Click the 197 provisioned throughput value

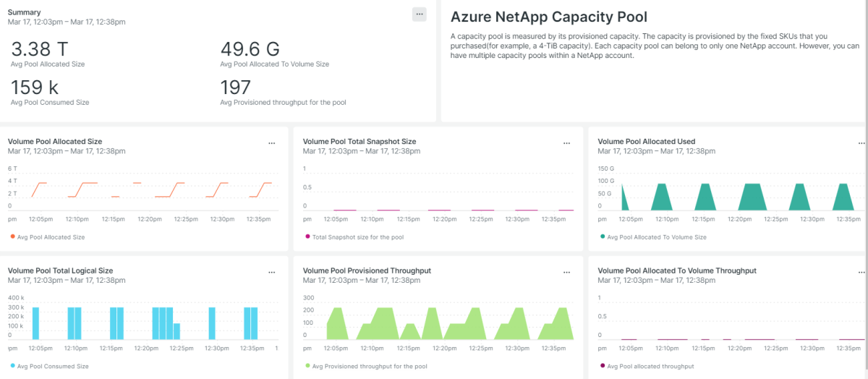235,88
